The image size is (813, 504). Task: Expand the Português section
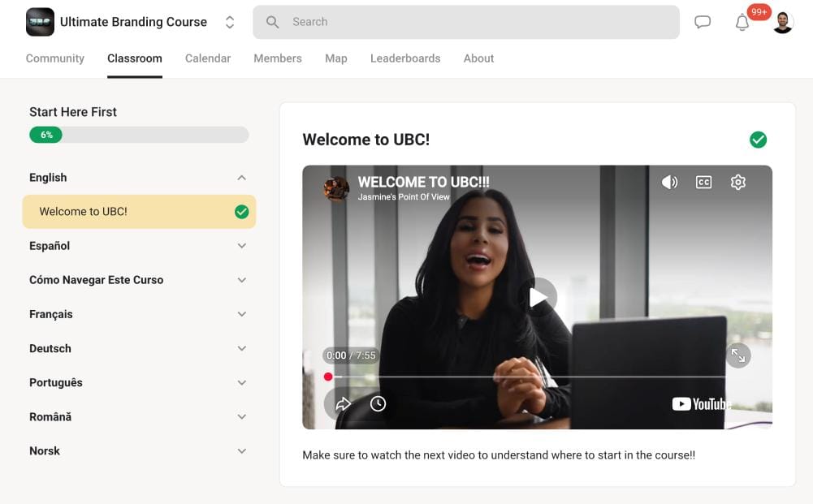138,382
